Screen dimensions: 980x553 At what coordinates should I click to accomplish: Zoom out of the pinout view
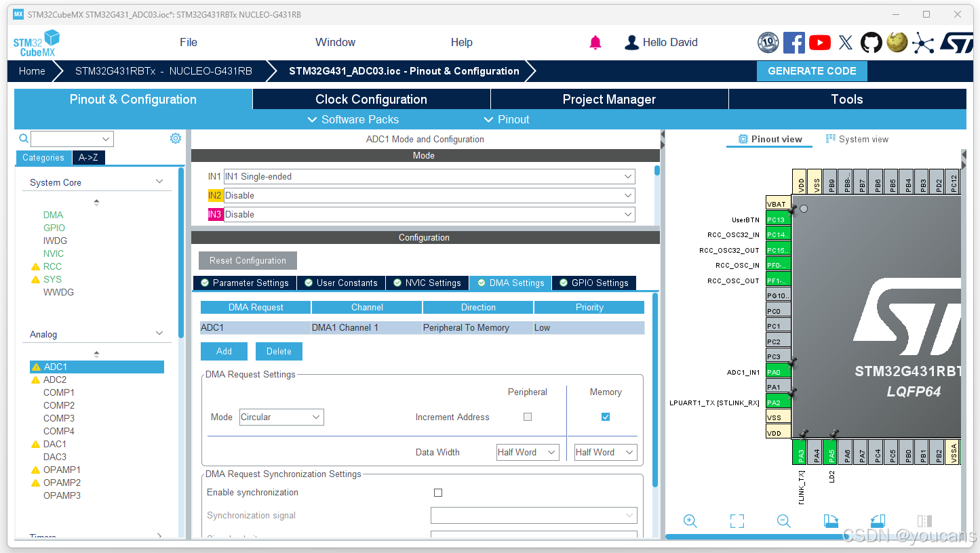pyautogui.click(x=784, y=520)
